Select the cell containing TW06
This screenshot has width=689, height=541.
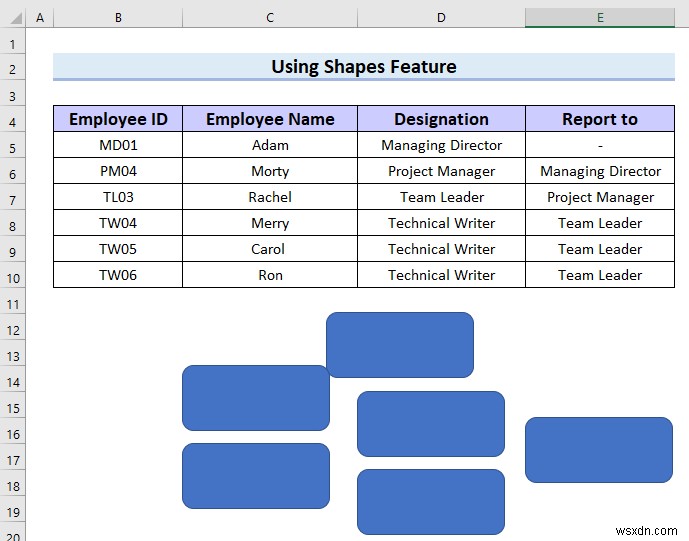(118, 275)
